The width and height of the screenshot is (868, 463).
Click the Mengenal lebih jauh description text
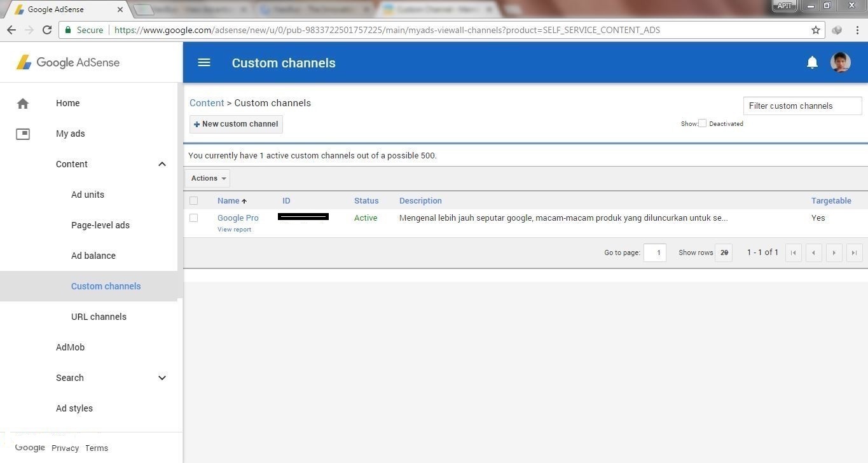[x=563, y=218]
